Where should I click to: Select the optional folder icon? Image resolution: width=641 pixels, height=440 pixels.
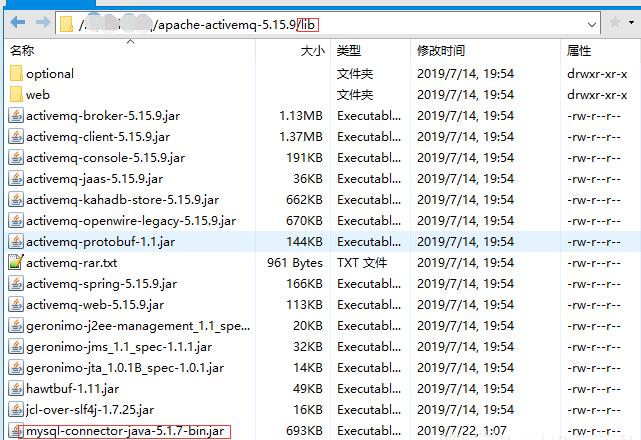[16, 73]
